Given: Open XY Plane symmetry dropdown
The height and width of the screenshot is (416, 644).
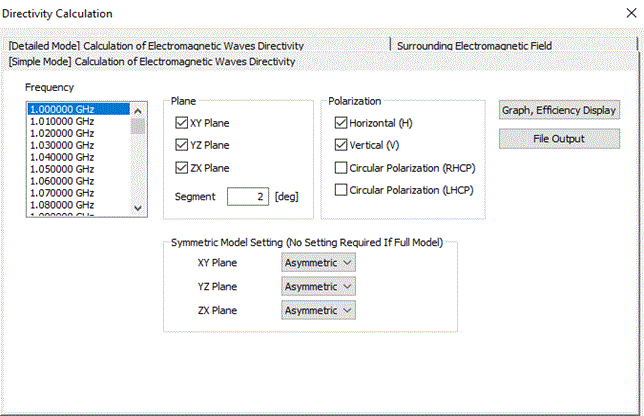Looking at the screenshot, I should click(318, 262).
